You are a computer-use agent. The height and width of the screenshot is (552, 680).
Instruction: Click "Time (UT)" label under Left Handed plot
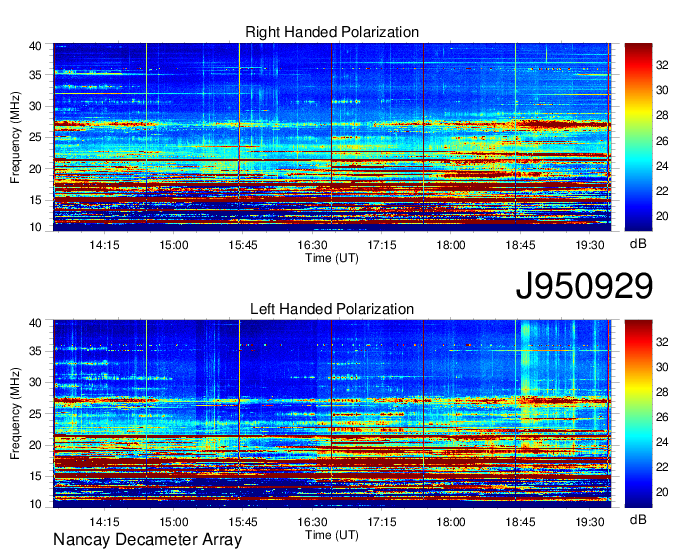tap(332, 535)
